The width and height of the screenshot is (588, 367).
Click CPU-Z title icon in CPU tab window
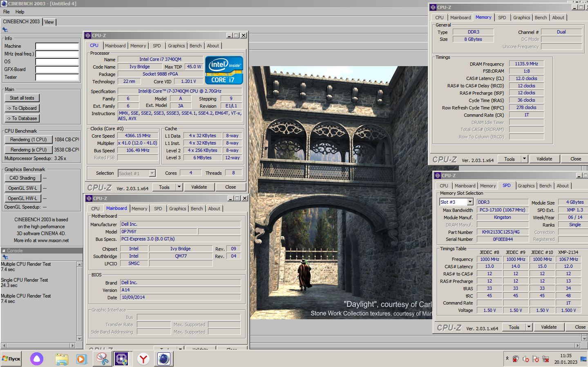point(88,36)
